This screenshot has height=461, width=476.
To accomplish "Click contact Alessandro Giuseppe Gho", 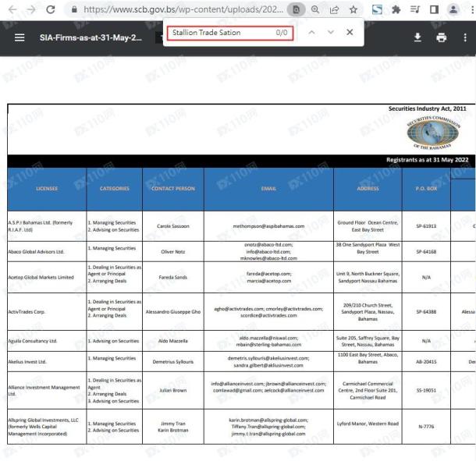I will (173, 312).
